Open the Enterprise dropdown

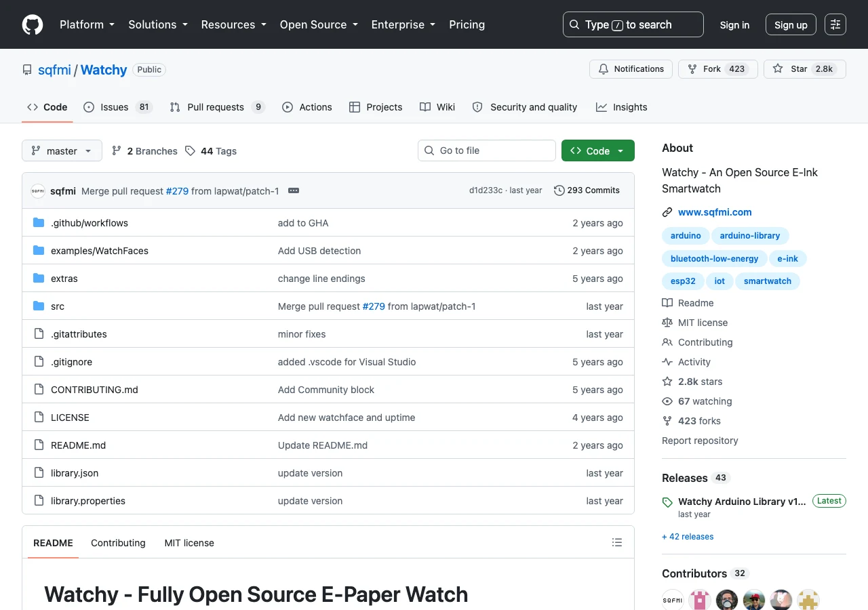[x=404, y=24]
